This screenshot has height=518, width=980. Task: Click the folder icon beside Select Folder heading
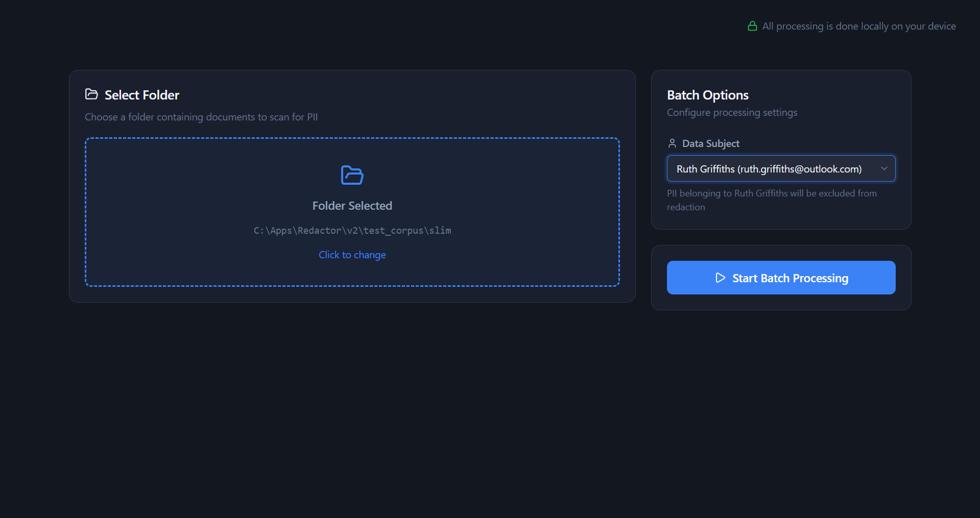91,94
